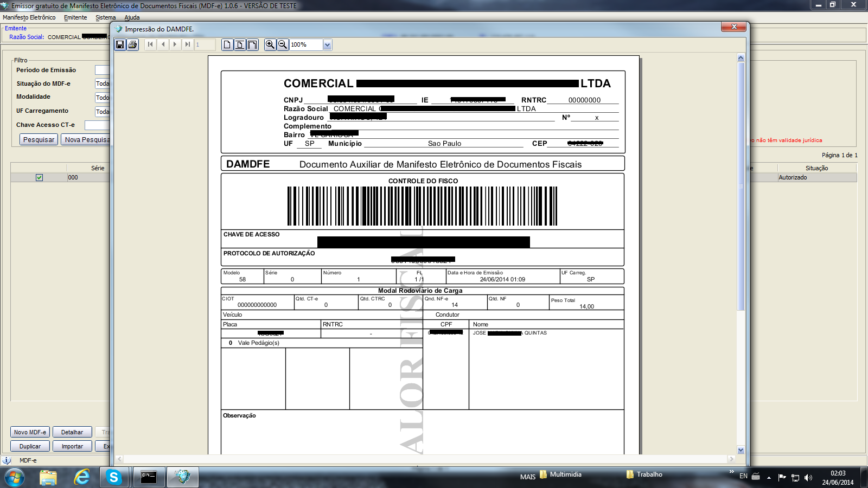Viewport: 868px width, 488px height.
Task: Click the Pesquisar button in main window
Action: click(39, 139)
